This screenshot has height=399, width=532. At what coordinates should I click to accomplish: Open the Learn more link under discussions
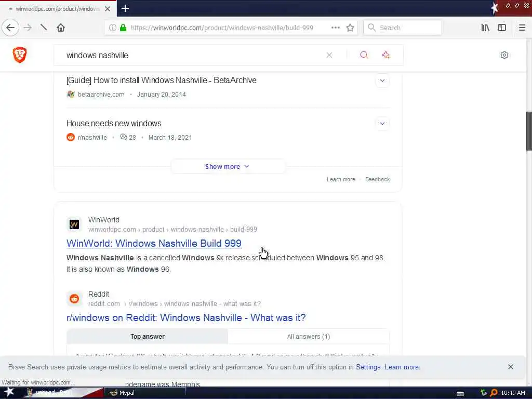(x=341, y=179)
